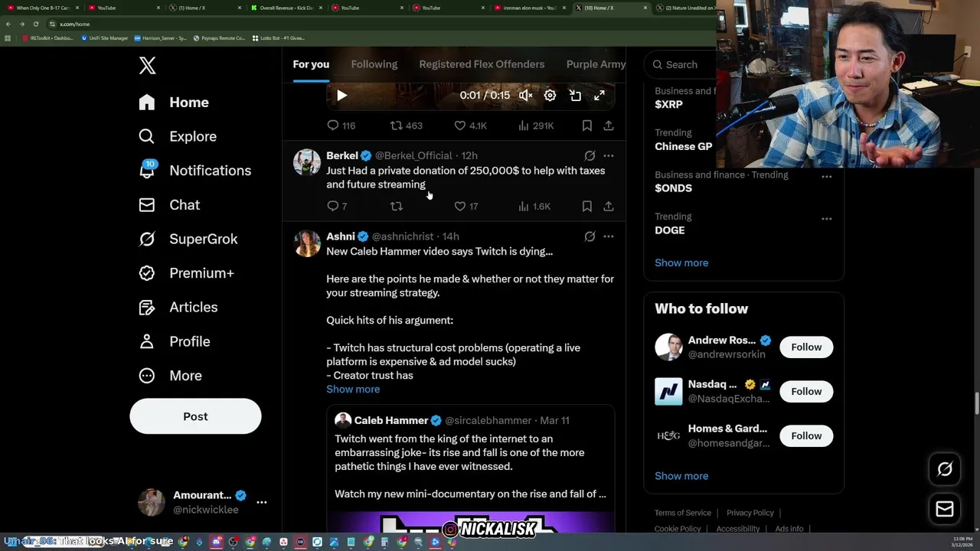Open the floating messages envelope button
The height and width of the screenshot is (551, 980).
[x=945, y=509]
